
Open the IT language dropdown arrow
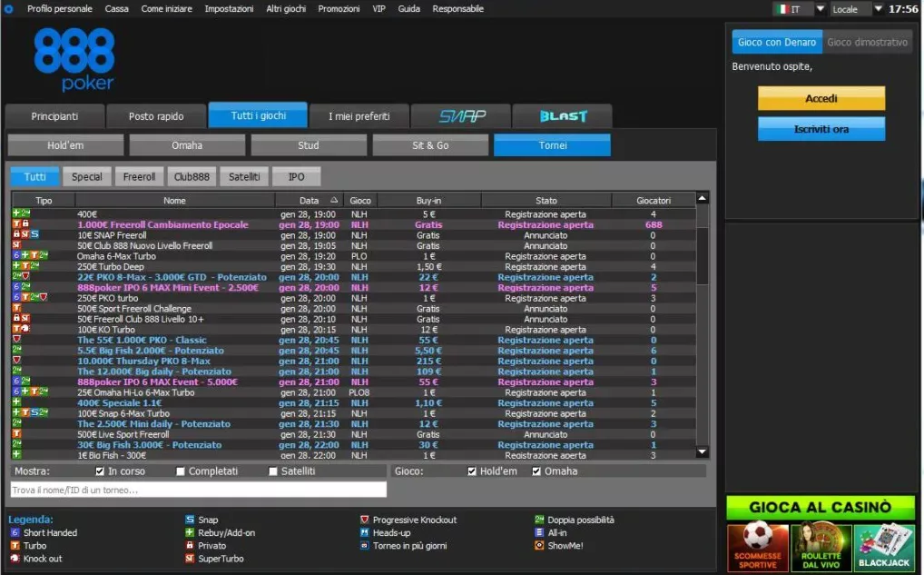coord(820,9)
